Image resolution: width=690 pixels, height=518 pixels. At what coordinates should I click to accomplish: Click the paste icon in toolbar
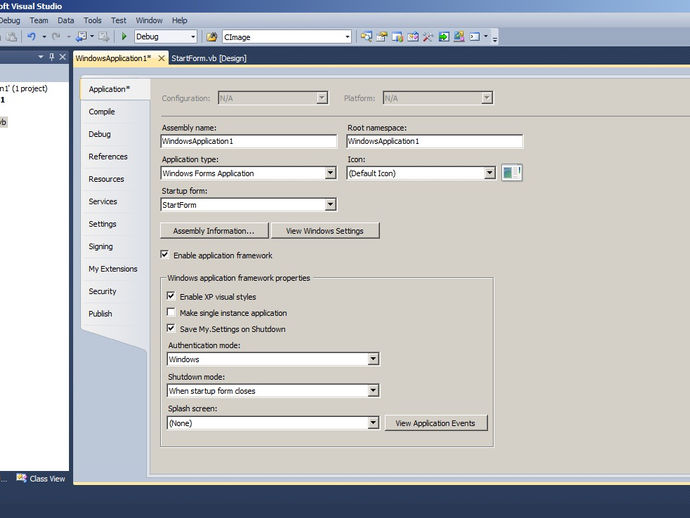pyautogui.click(x=11, y=37)
